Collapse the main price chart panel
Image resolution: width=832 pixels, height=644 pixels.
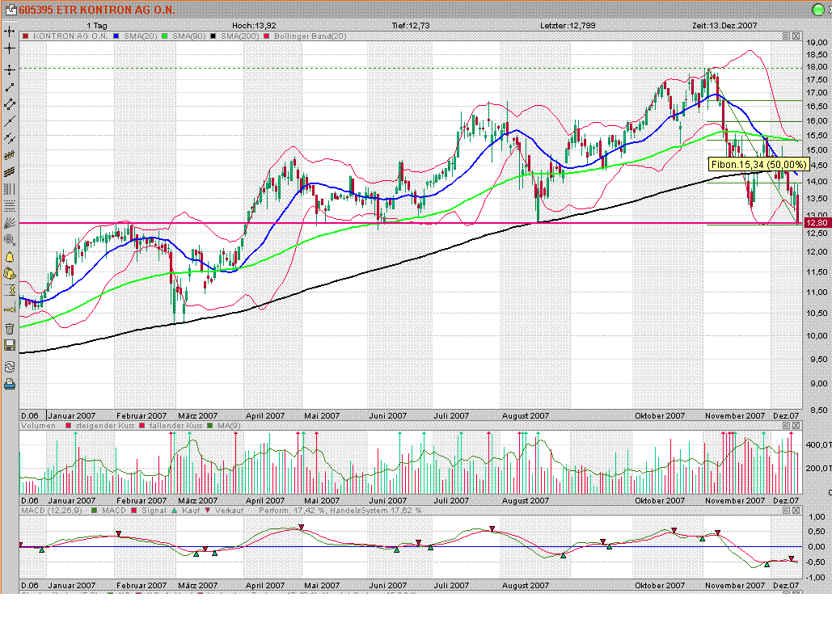pos(787,36)
